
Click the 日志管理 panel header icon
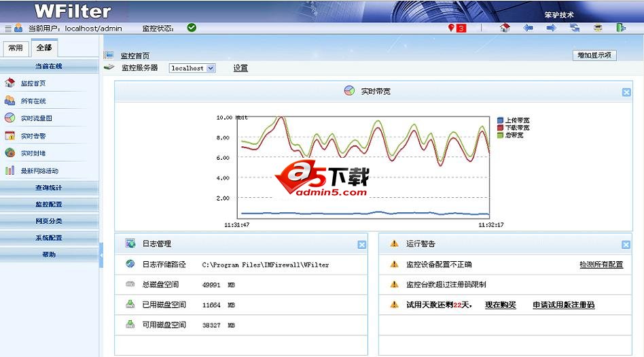pyautogui.click(x=130, y=243)
